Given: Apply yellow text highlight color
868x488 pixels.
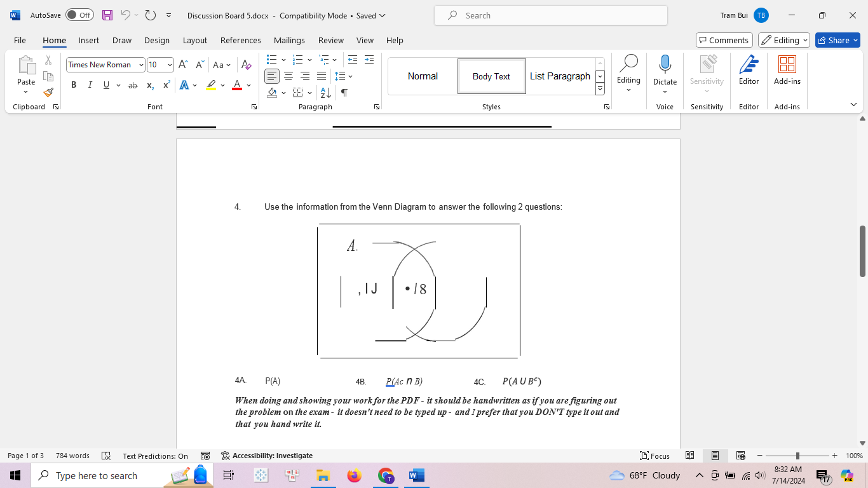Looking at the screenshot, I should coord(211,85).
